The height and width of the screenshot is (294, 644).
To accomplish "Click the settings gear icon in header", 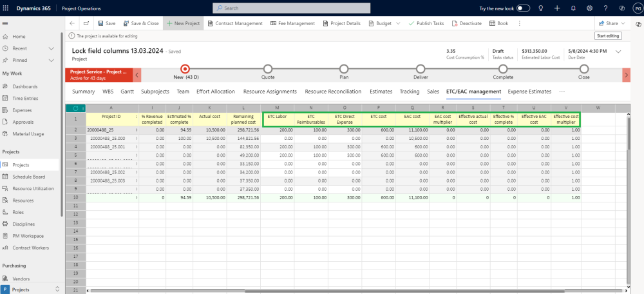I will 590,8.
